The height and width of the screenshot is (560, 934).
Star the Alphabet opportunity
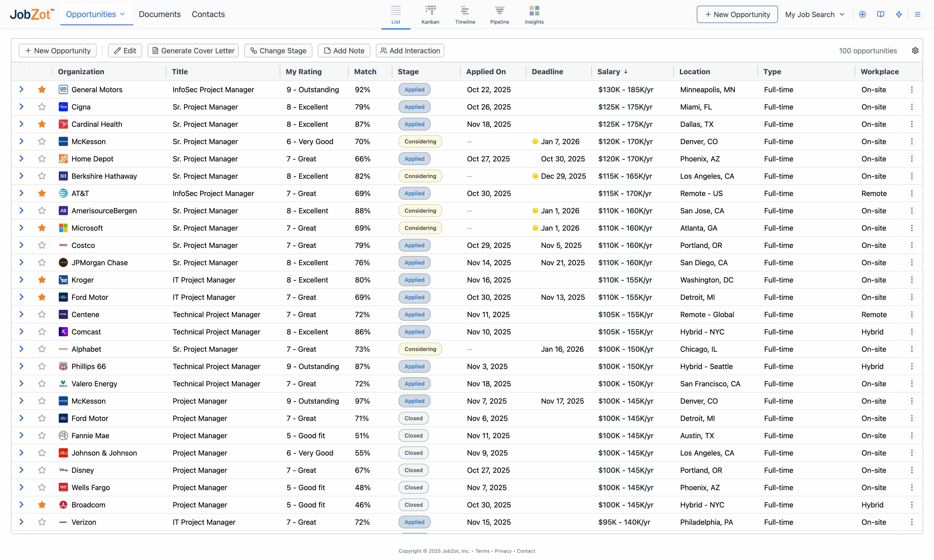click(x=42, y=349)
